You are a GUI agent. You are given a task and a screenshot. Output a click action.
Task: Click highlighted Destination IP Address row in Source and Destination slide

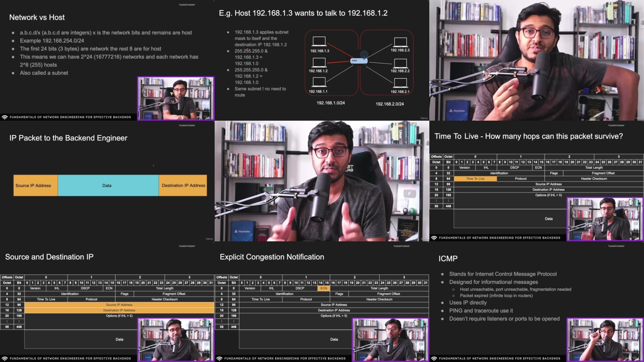point(119,310)
